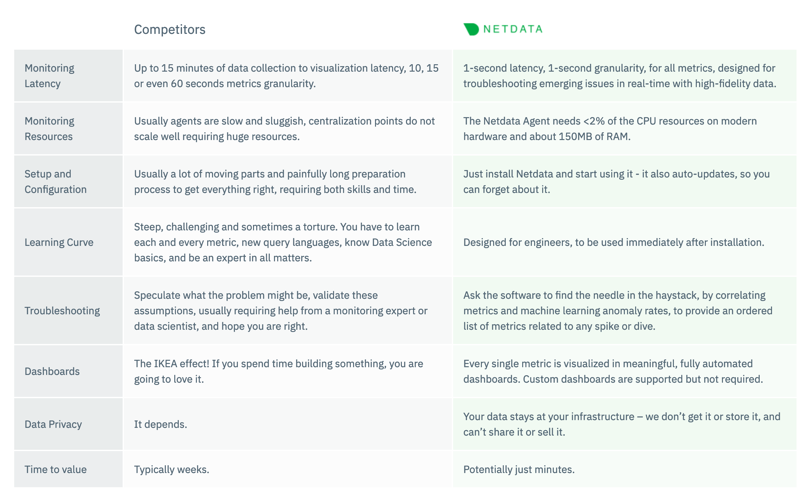Screen dimensions: 812x504
Task: Select the Dashboards row label
Action: (x=52, y=371)
